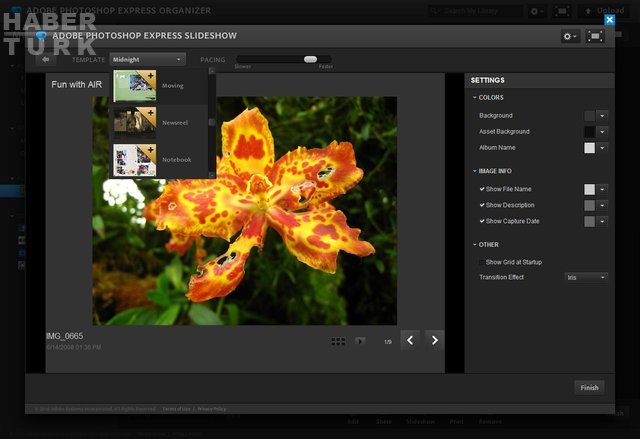
Task: Go to the previous slide
Action: pos(410,340)
